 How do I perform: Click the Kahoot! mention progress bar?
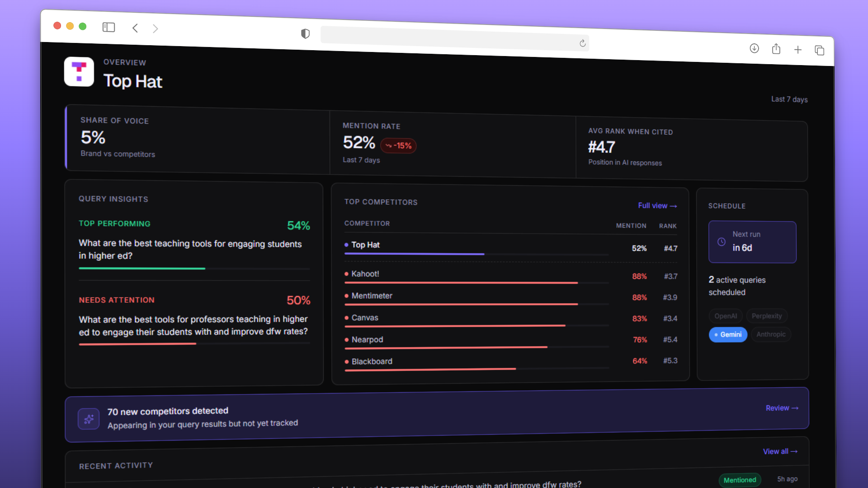click(461, 283)
